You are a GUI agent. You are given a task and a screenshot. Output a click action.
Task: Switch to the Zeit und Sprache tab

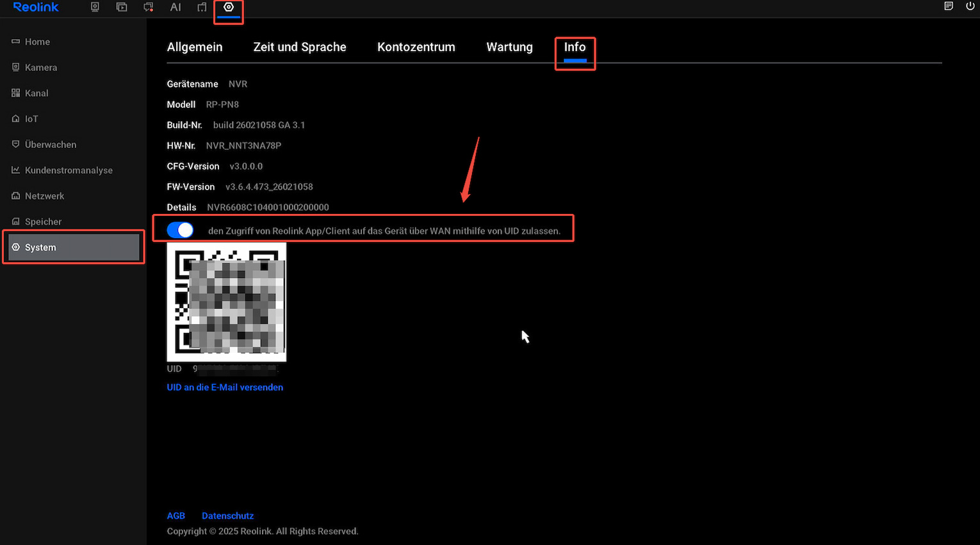point(300,47)
